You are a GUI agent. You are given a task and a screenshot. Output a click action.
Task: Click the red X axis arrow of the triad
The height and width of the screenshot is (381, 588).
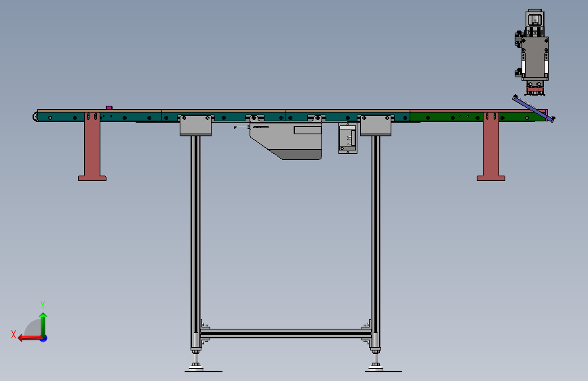click(30, 338)
